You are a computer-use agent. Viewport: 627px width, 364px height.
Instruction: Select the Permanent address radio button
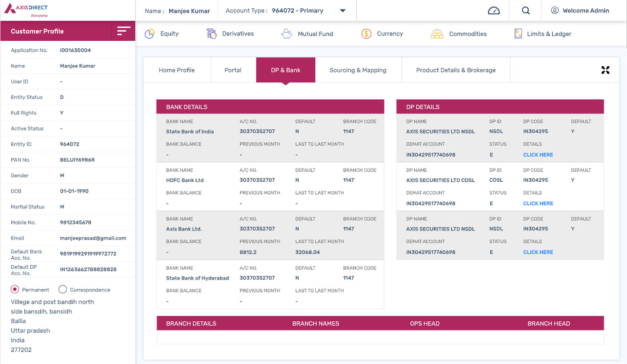[15, 289]
